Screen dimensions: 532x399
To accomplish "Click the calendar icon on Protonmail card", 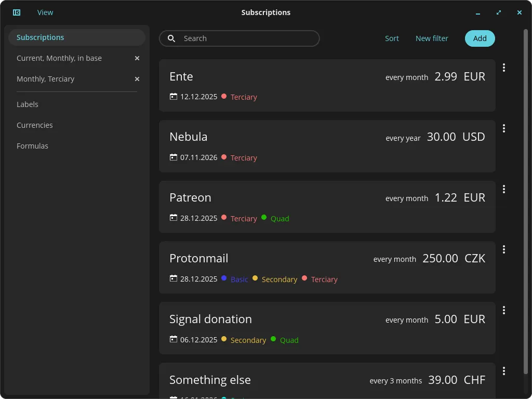I will 174,278.
